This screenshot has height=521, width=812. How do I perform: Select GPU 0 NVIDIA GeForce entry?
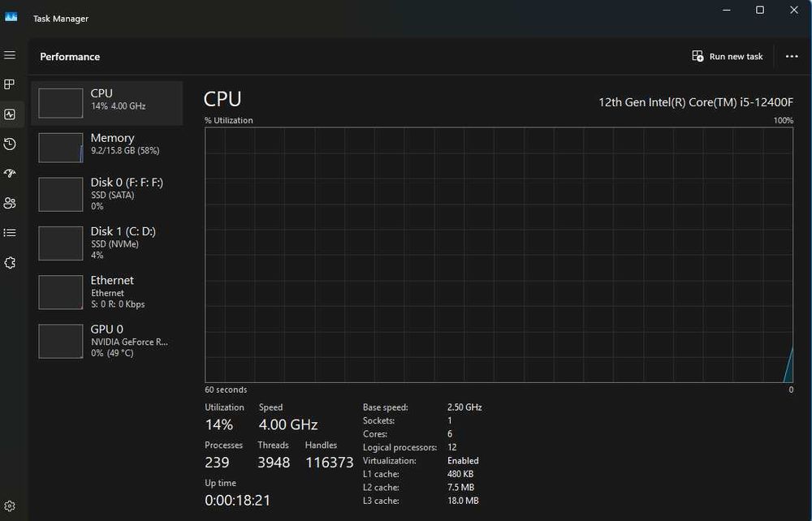[106, 341]
